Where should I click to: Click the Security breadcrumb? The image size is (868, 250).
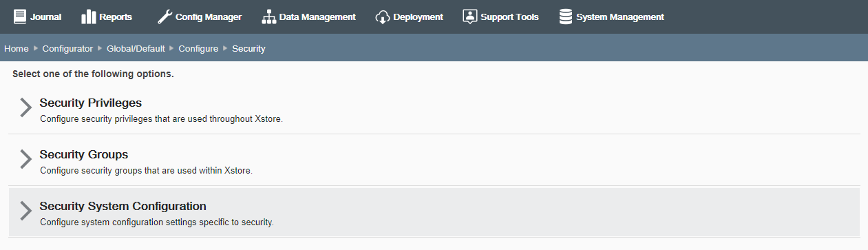click(x=248, y=49)
